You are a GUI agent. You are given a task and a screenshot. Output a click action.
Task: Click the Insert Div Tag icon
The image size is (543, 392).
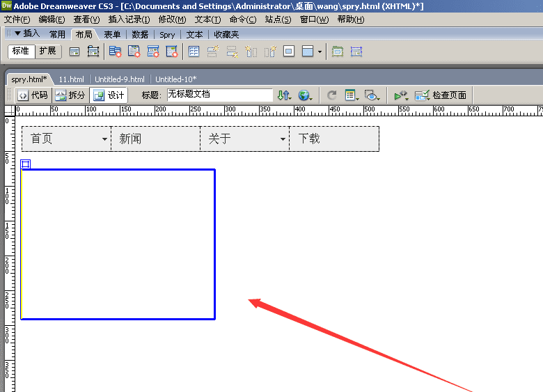(74, 52)
